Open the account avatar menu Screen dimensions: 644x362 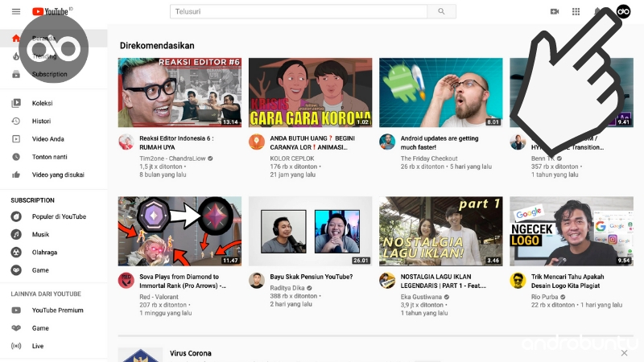click(623, 11)
